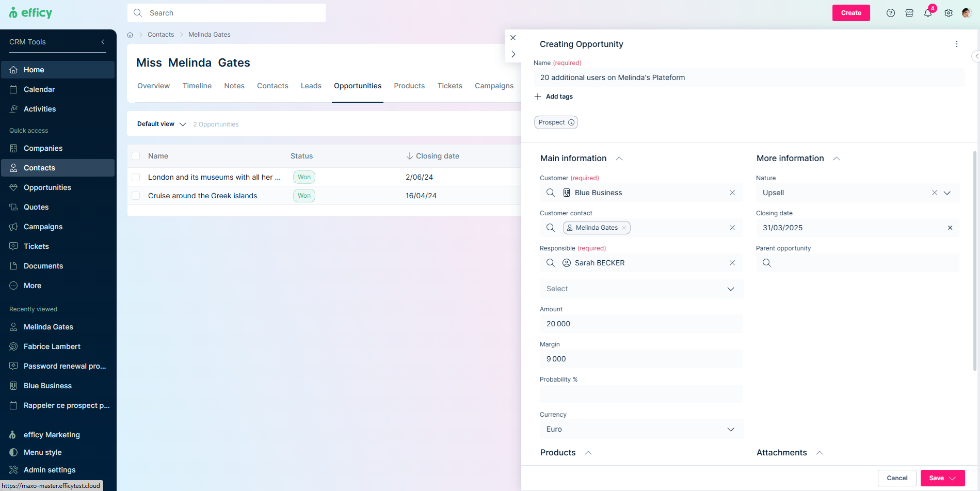The width and height of the screenshot is (980, 491).
Task: Clear the Blue Business customer field
Action: [x=732, y=193]
